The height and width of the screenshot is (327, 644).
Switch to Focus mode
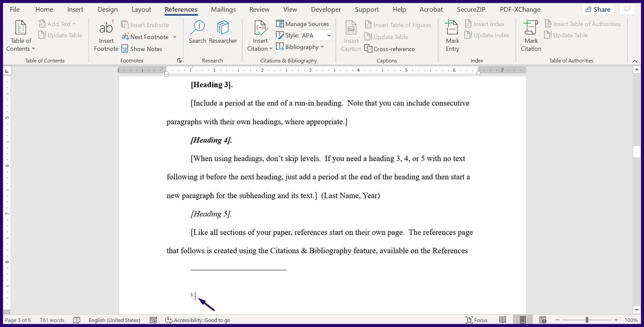(477, 320)
